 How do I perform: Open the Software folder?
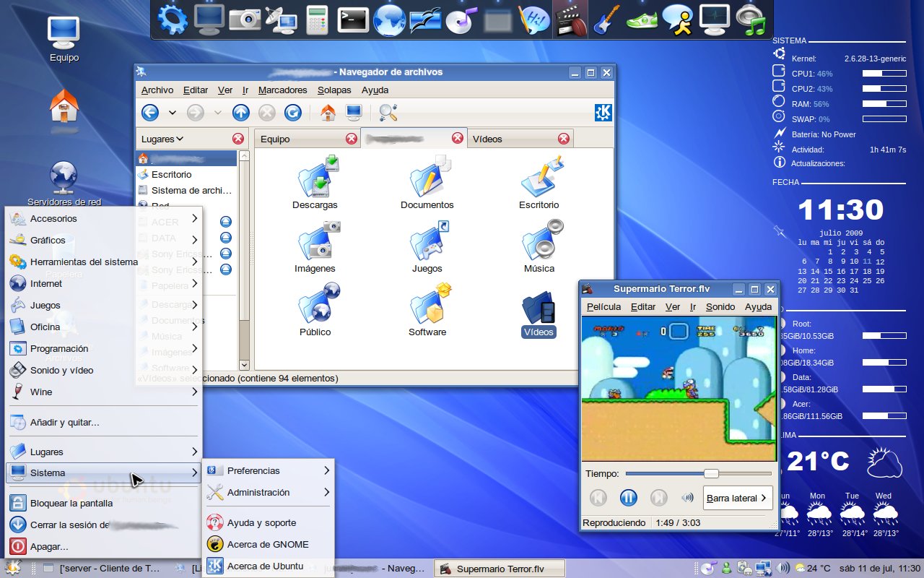coord(427,309)
